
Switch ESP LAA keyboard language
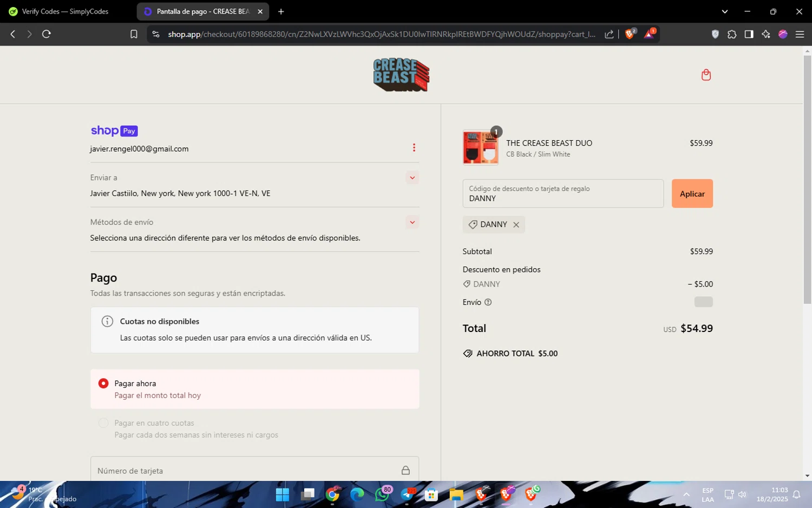(x=708, y=494)
